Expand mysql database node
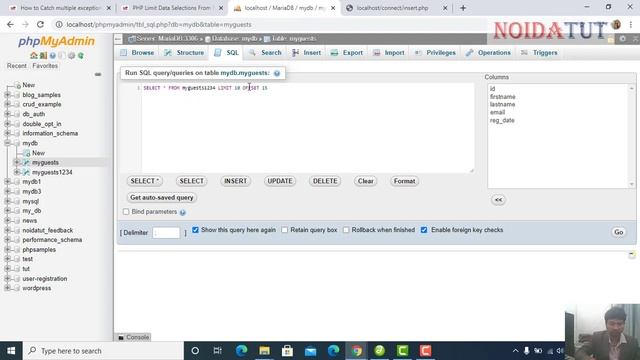 point(7,201)
